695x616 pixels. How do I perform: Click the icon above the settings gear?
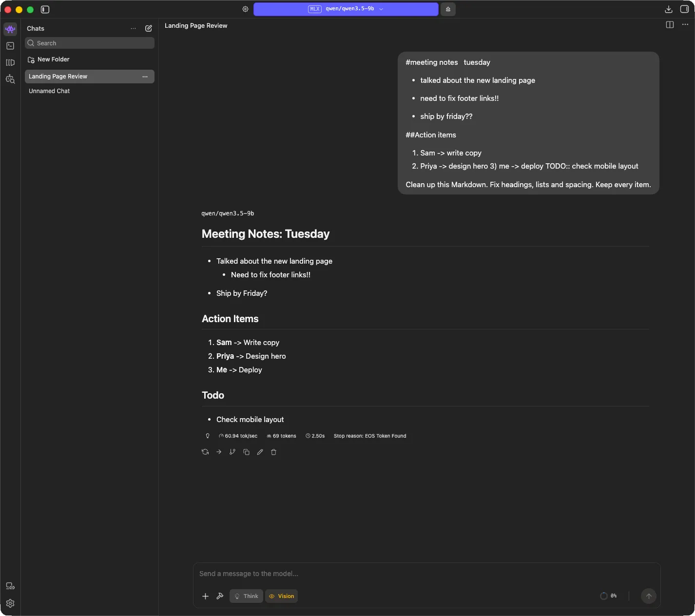click(10, 586)
